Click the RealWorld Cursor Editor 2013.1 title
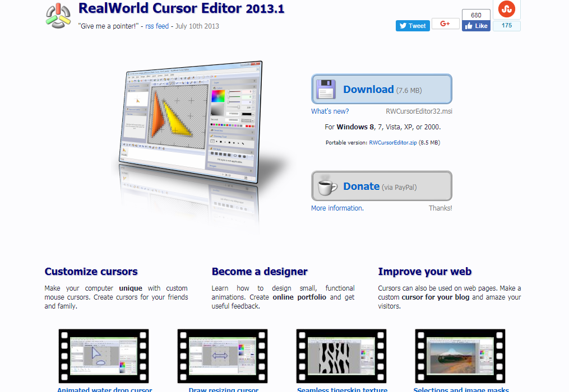 pyautogui.click(x=182, y=8)
